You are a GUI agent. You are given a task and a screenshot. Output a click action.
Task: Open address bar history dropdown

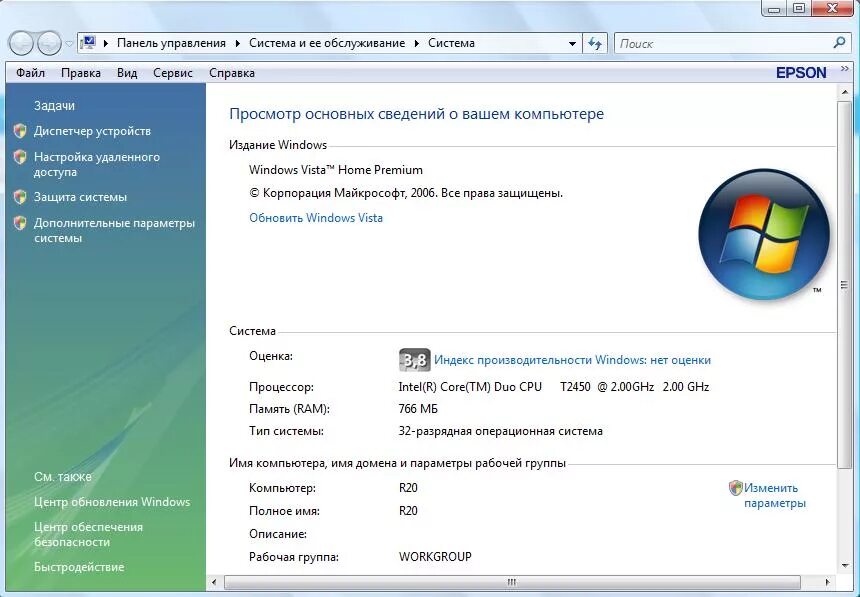click(572, 43)
